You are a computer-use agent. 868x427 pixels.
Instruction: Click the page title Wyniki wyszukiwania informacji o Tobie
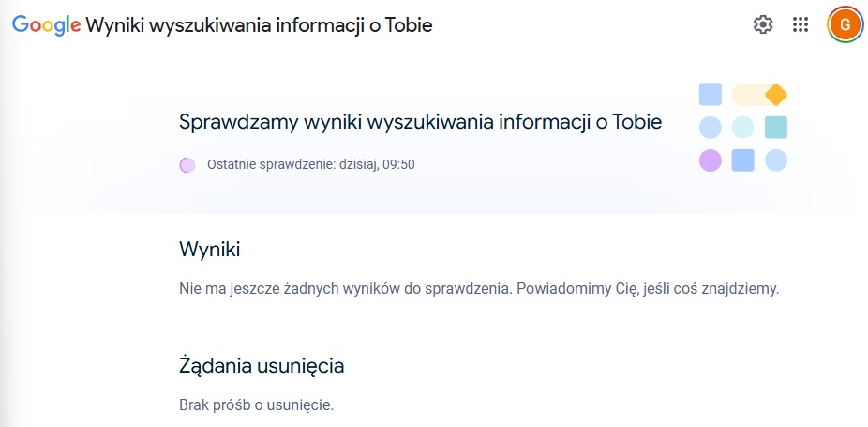[x=259, y=25]
